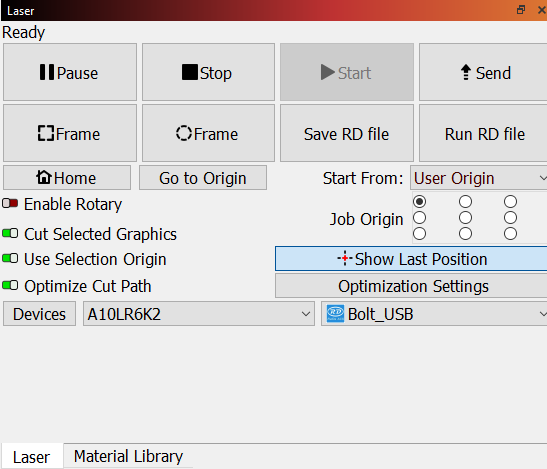Run the rectangular Frame outline
The height and width of the screenshot is (469, 547).
coord(70,133)
